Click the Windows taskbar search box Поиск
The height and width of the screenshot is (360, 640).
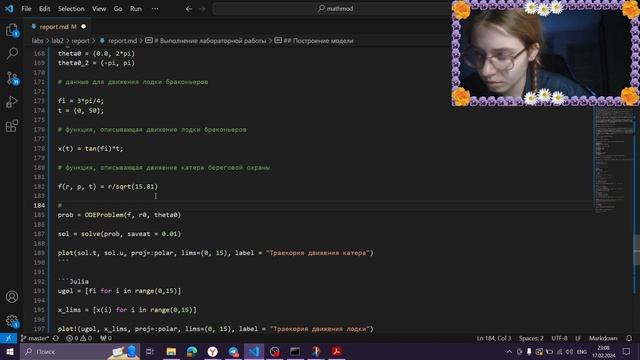[x=80, y=351]
